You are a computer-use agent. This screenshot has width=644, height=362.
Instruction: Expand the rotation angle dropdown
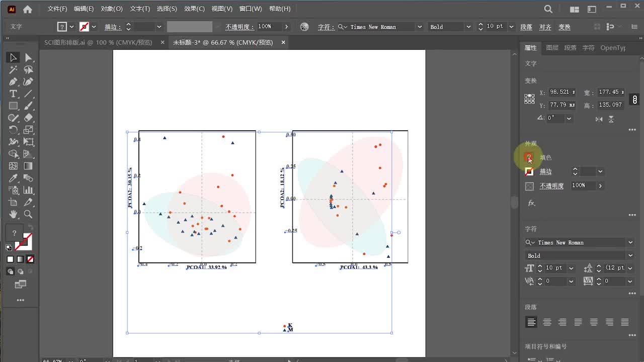click(x=569, y=119)
